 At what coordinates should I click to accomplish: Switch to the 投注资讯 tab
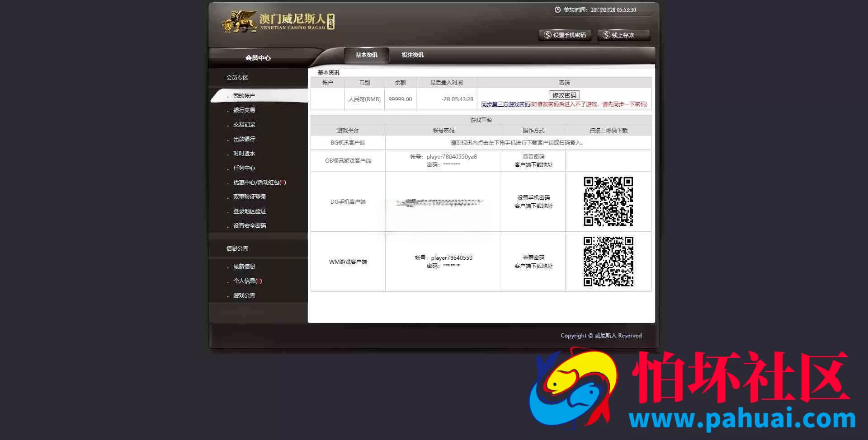pyautogui.click(x=412, y=55)
